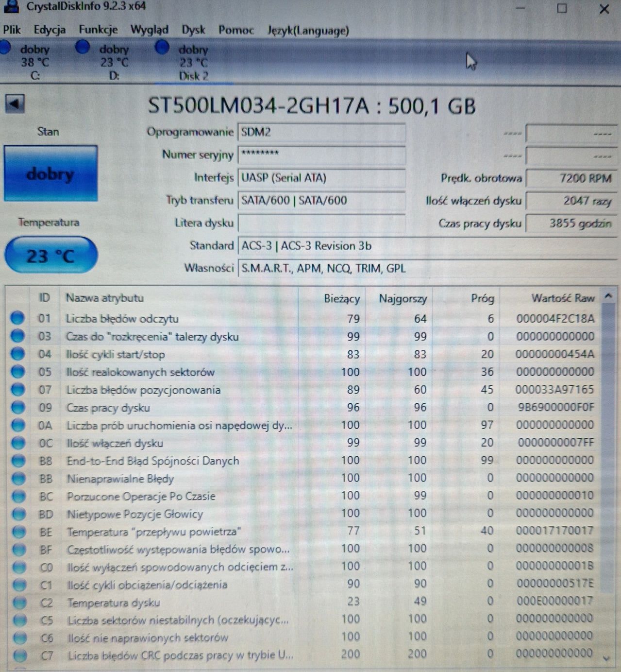Select 'Ilość realokowanych sektorów' attribute name

[x=140, y=372]
